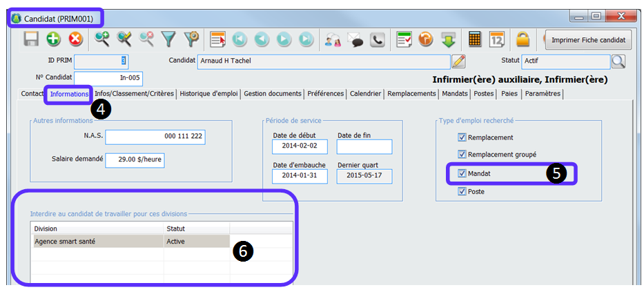Click the pencil edit icon beside candidate name
This screenshot has height=292, width=644.
458,61
